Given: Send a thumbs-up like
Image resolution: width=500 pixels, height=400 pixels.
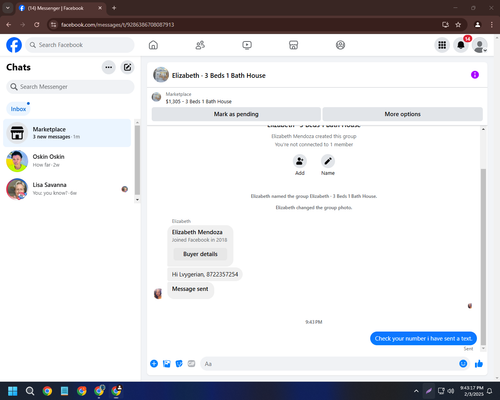Looking at the screenshot, I should [x=479, y=364].
